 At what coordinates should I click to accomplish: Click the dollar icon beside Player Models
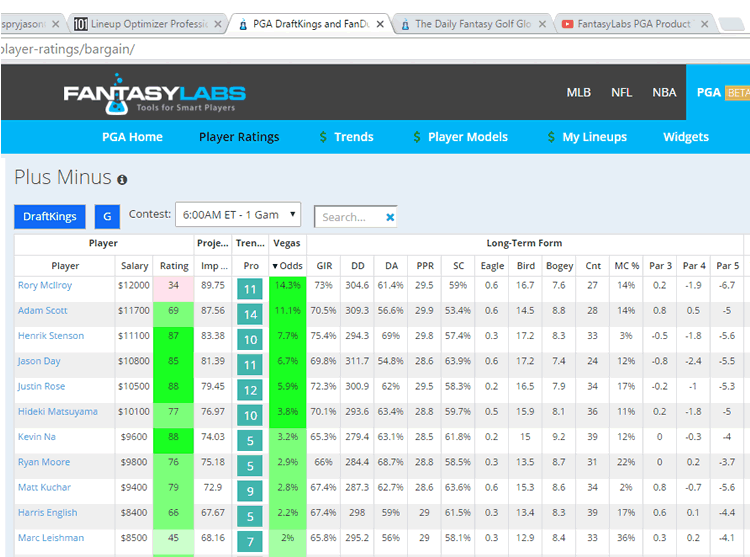(x=417, y=137)
